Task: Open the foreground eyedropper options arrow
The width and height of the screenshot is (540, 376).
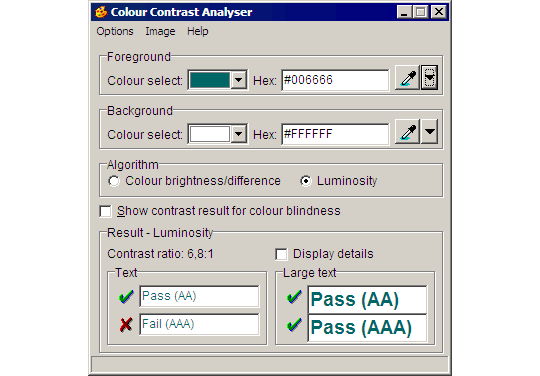Action: [x=429, y=77]
